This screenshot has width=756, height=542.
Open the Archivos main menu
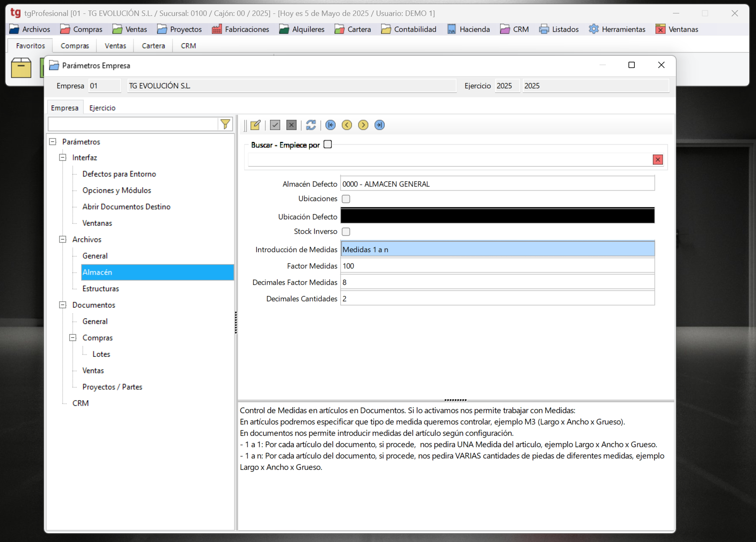pos(30,29)
